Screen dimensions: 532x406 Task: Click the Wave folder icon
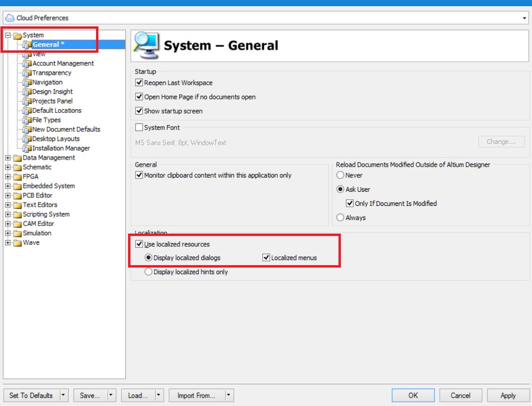coord(17,243)
